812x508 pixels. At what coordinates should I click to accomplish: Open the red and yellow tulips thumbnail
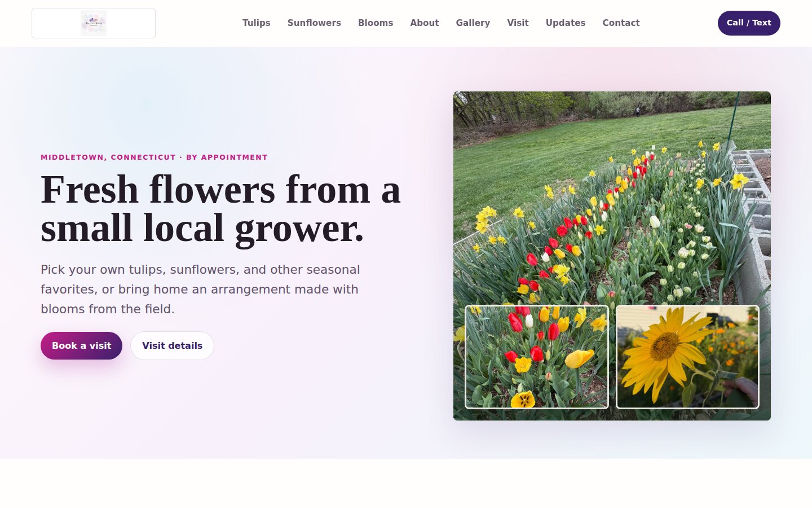pos(537,357)
